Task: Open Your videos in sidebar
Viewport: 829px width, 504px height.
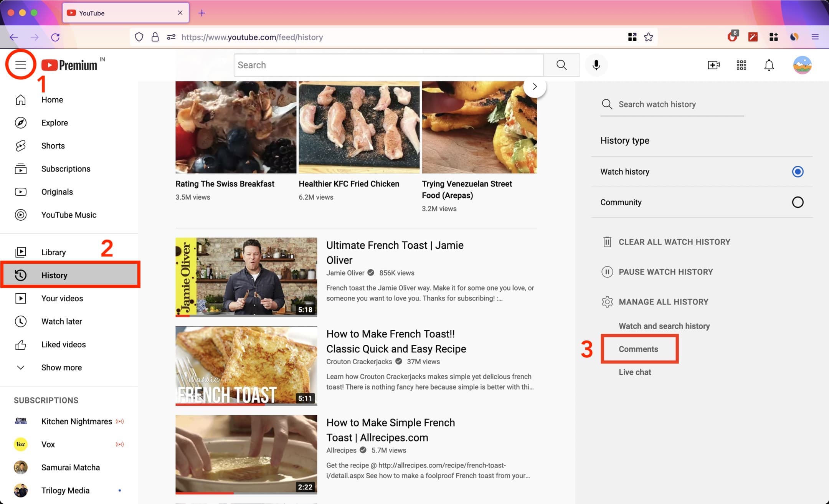Action: pyautogui.click(x=69, y=298)
